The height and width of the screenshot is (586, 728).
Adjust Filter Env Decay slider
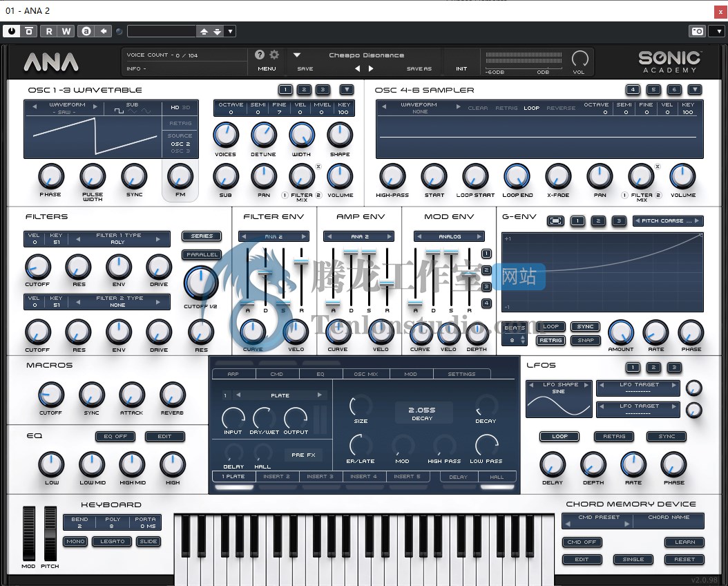[265, 273]
